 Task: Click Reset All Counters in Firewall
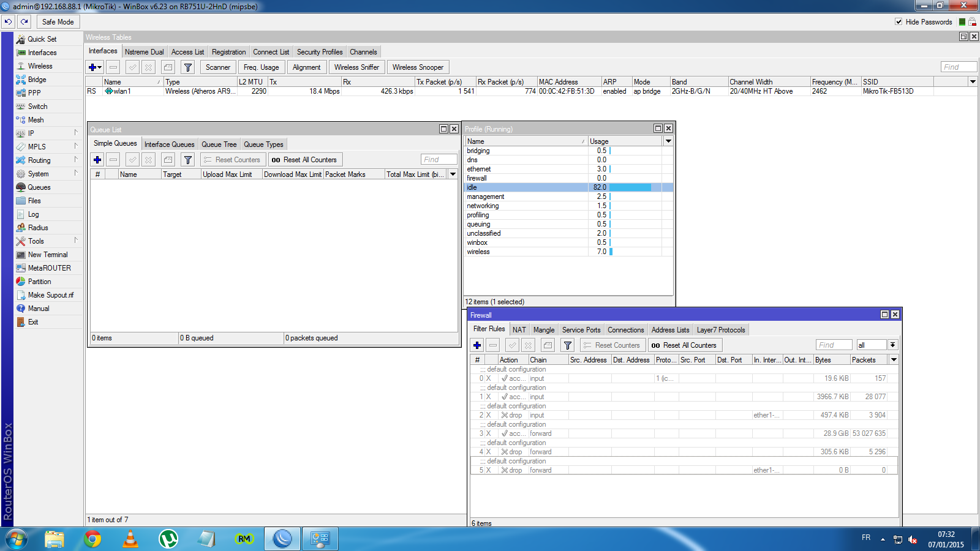(x=684, y=345)
